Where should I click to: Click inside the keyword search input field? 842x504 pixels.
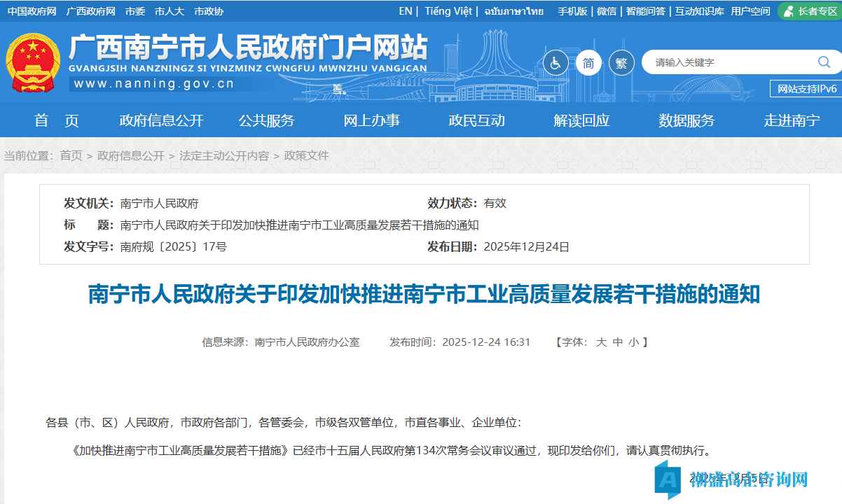[x=715, y=62]
